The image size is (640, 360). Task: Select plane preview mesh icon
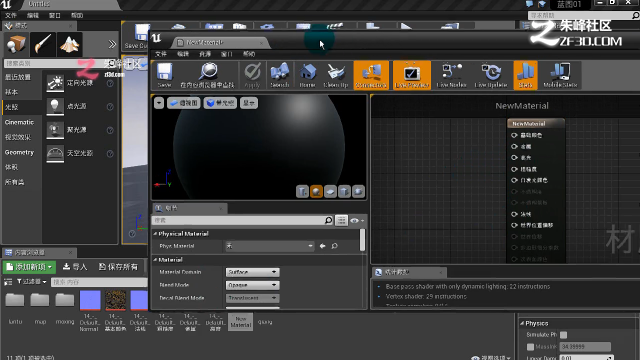tap(330, 191)
